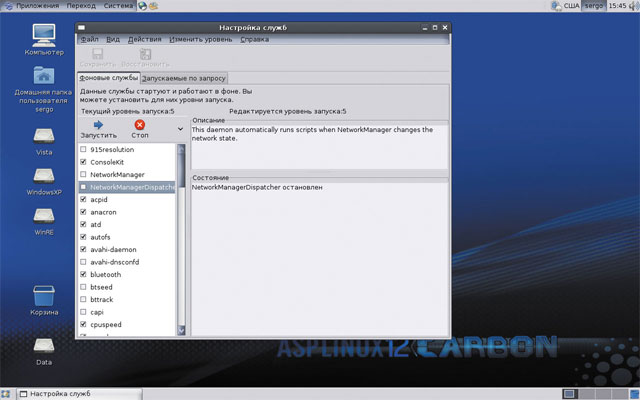The image size is (640, 400).
Task: Open Домашняя папка пользователя sergo icon
Action: (x=44, y=76)
